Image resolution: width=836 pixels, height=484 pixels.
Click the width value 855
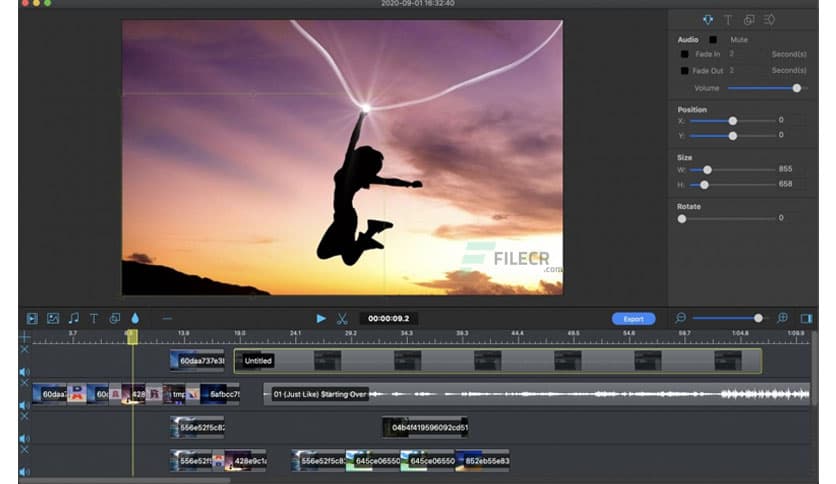[785, 169]
